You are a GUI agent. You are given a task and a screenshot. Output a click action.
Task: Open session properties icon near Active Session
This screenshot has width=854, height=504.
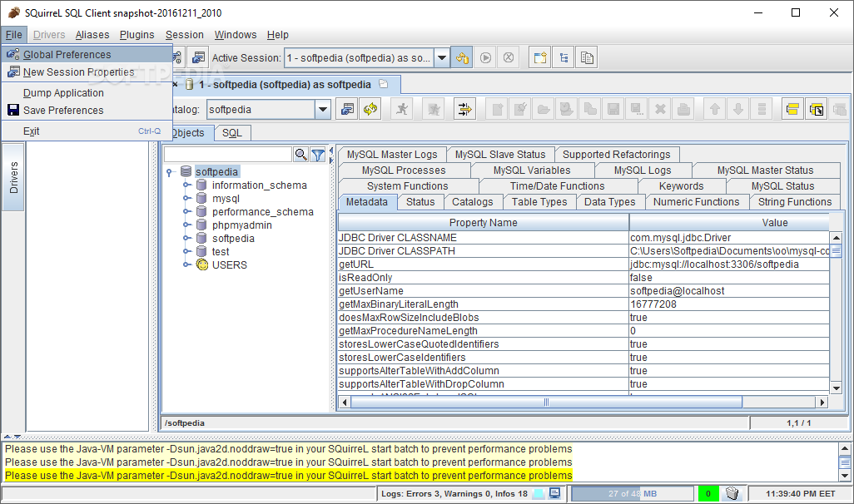199,57
